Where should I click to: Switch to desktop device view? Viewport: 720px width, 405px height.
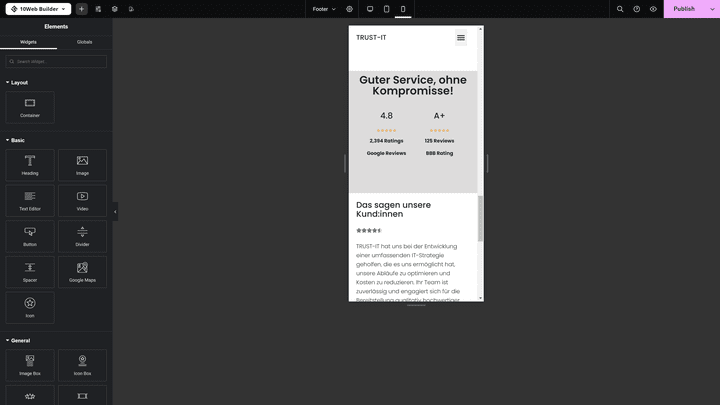[370, 9]
